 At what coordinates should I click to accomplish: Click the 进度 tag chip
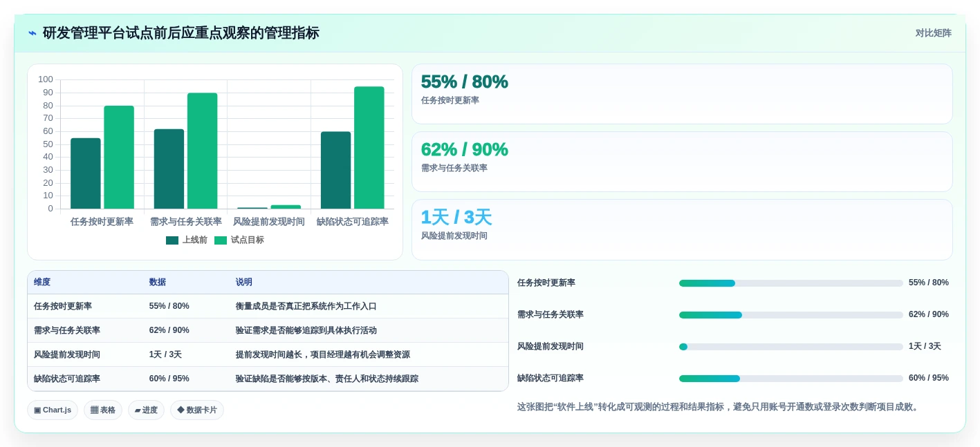pos(146,410)
